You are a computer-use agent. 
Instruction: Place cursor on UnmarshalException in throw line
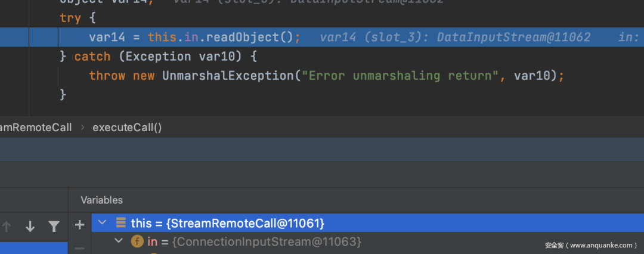point(228,76)
